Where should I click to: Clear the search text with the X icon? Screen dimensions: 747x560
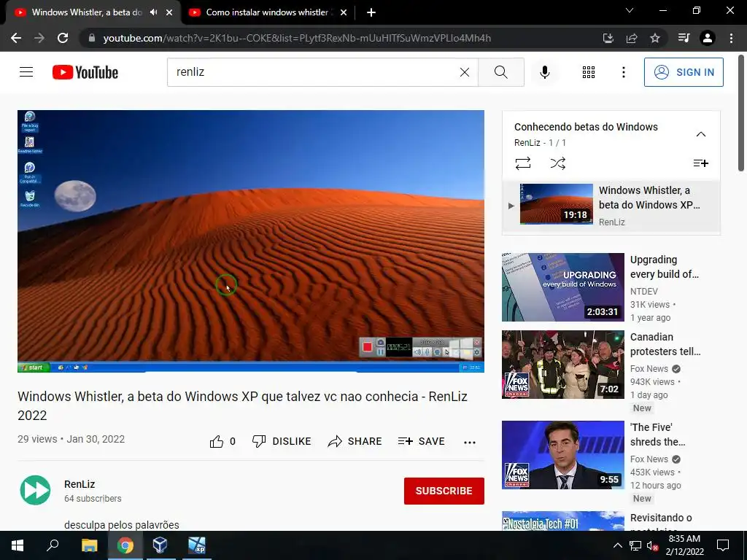pyautogui.click(x=465, y=72)
